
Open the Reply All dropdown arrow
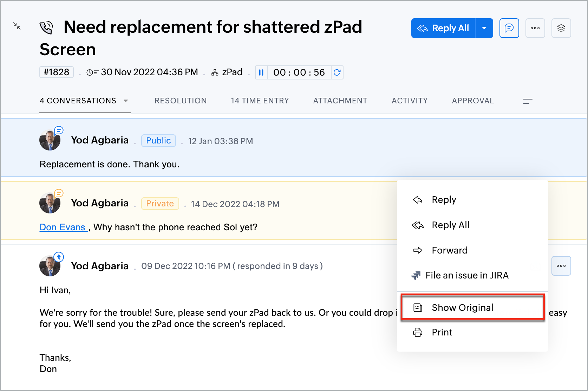point(484,28)
